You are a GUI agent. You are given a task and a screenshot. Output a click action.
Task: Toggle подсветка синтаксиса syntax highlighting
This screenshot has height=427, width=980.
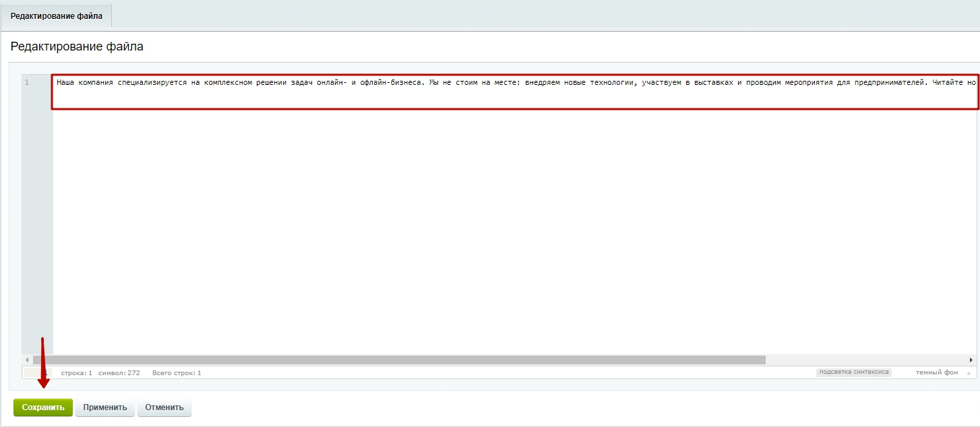pos(854,372)
